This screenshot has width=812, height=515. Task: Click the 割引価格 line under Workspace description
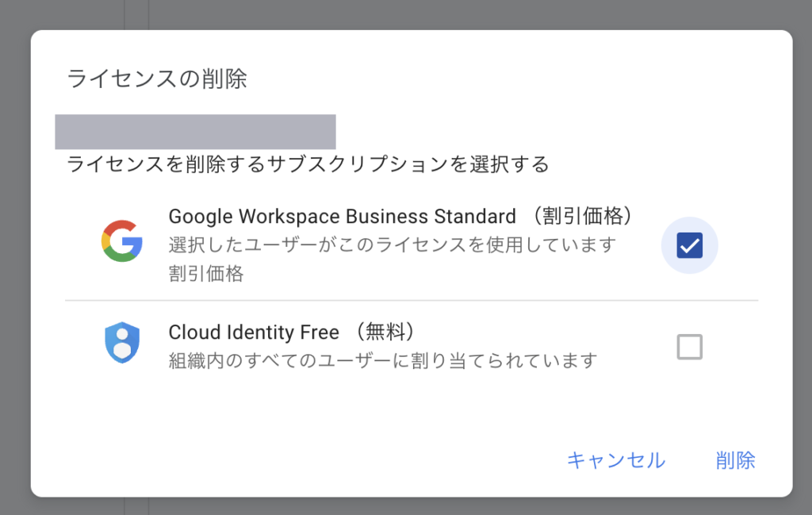(206, 274)
